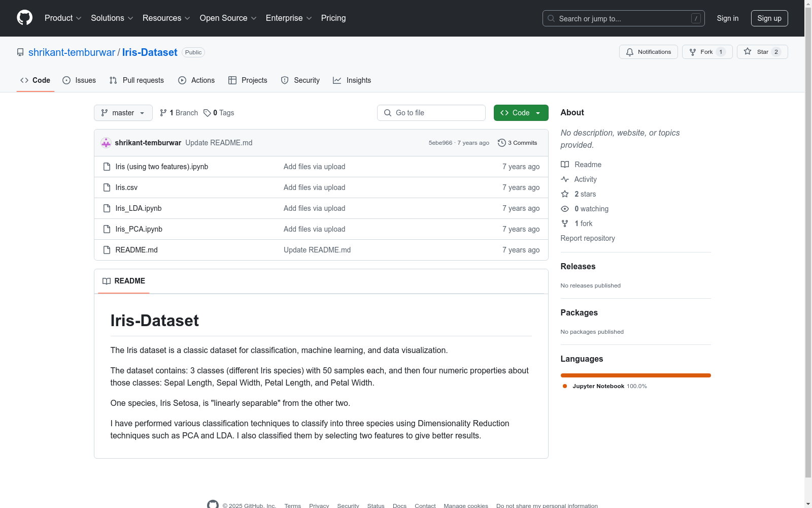Click the Go to file search box

click(x=431, y=113)
